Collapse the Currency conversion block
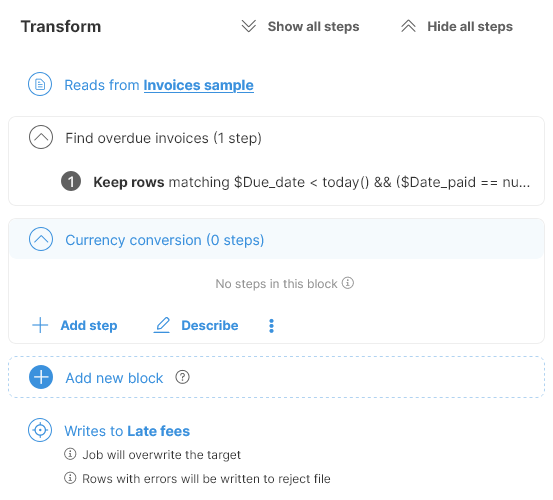 click(x=41, y=239)
